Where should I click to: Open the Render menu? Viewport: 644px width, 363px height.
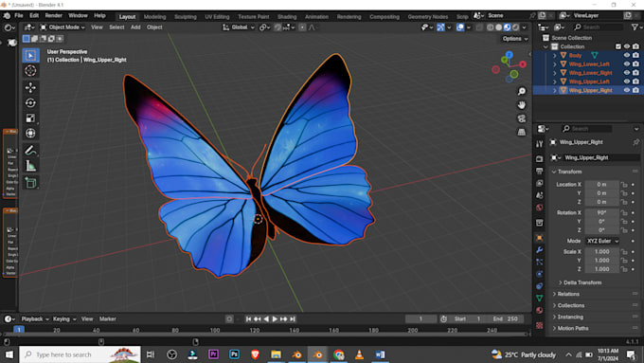(53, 15)
